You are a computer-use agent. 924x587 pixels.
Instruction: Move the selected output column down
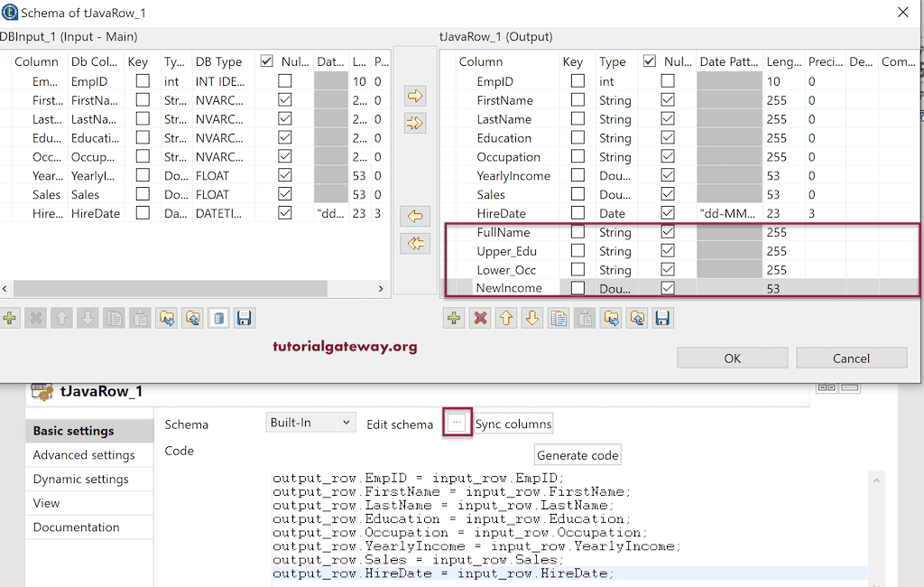(x=531, y=317)
